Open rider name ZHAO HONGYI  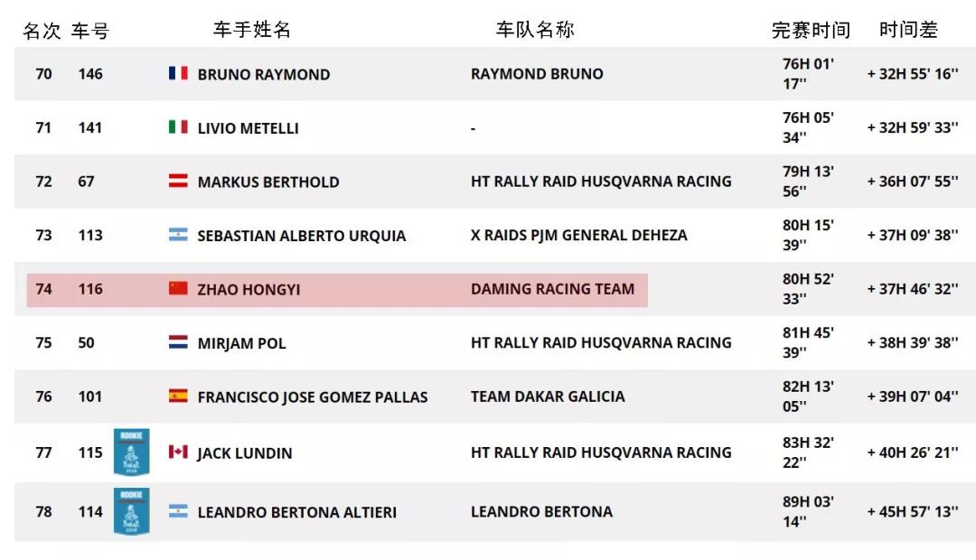click(249, 289)
